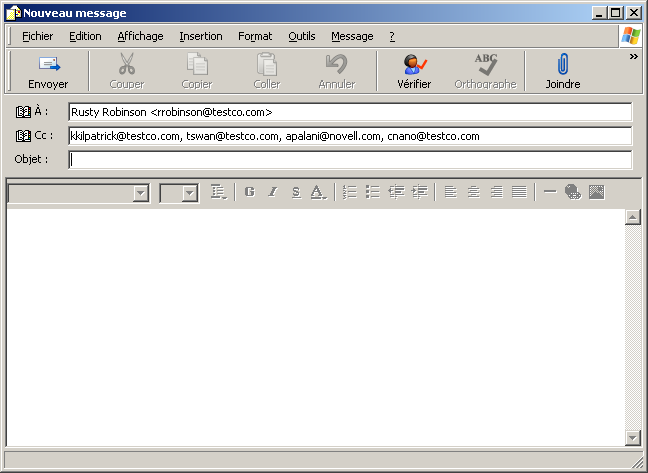
Task: Open the Insertion menu
Action: pos(201,36)
